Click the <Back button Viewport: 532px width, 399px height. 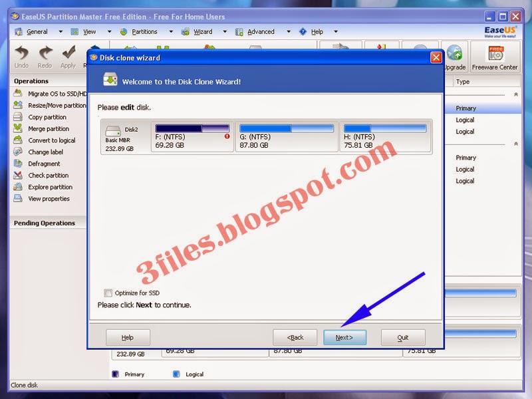[x=295, y=338]
